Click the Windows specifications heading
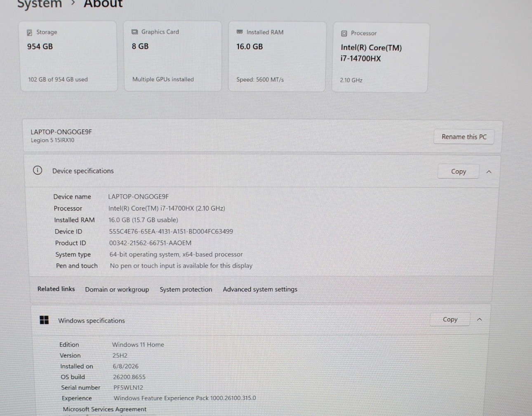Image resolution: width=532 pixels, height=416 pixels. click(x=91, y=320)
